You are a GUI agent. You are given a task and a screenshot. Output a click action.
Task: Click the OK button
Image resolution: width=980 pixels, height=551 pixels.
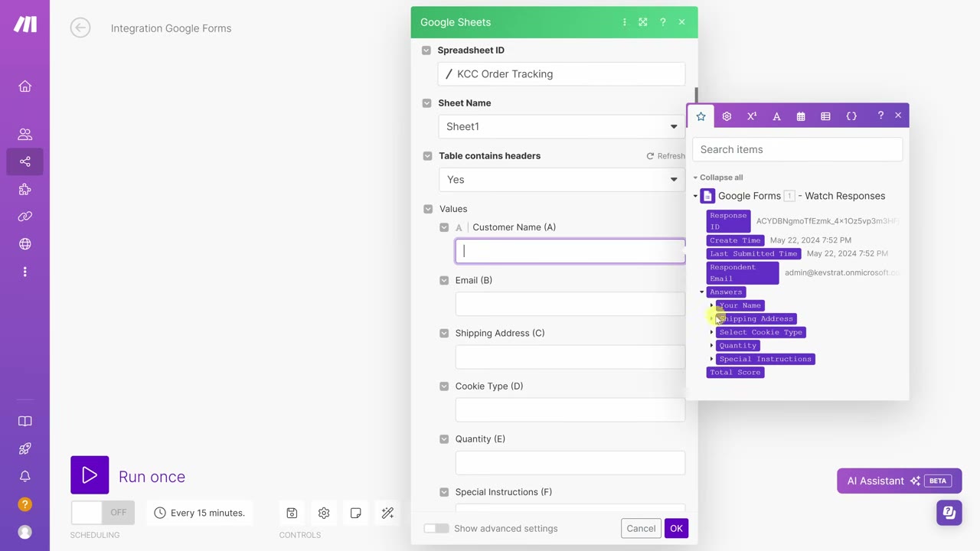pos(676,528)
